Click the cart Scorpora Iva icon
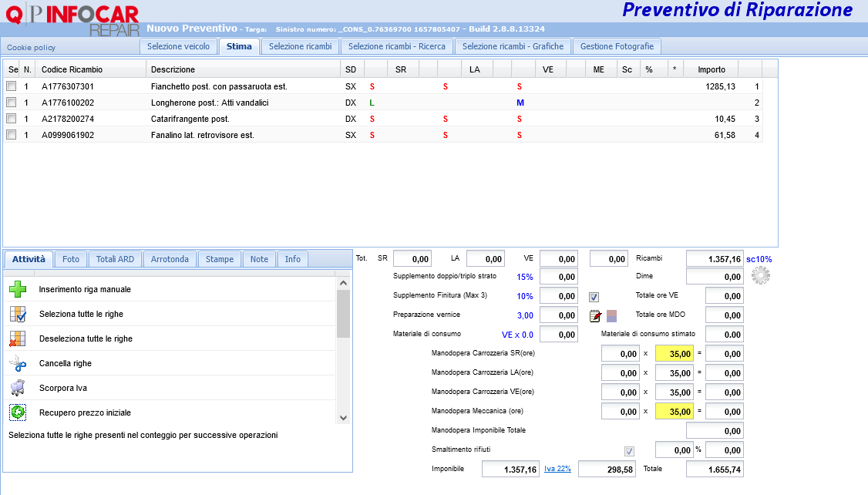The height and width of the screenshot is (495, 868). pos(18,388)
